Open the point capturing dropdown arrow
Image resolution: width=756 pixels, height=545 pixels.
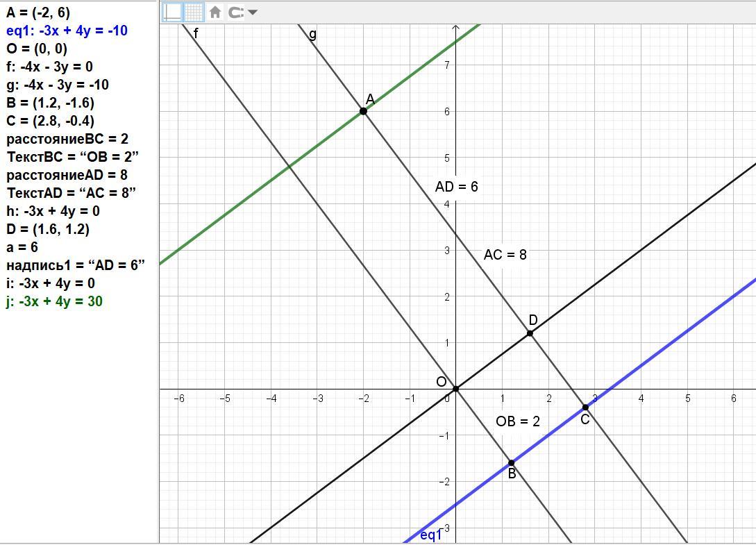pyautogui.click(x=252, y=12)
